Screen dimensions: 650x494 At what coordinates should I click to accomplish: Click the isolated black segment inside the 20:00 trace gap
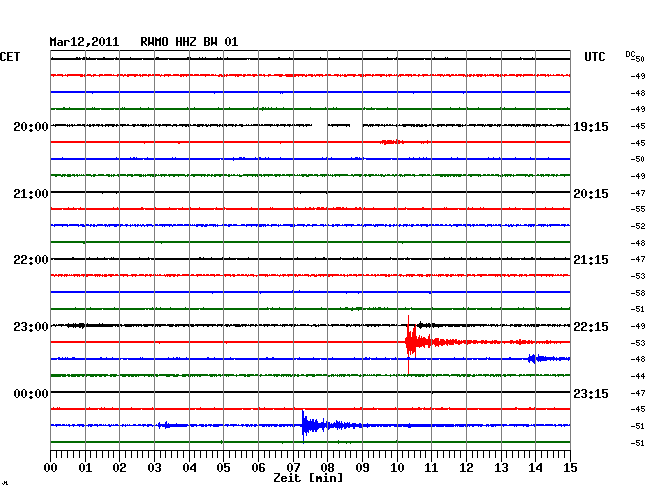(339, 125)
